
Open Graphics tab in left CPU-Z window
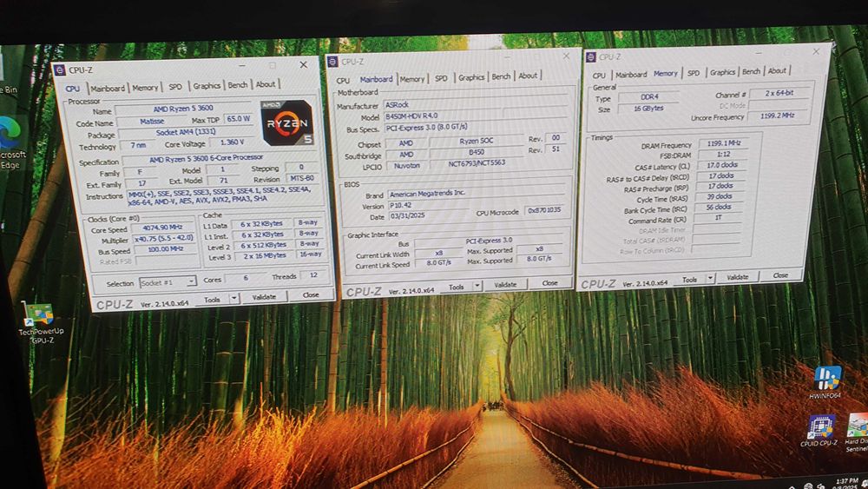tap(207, 85)
